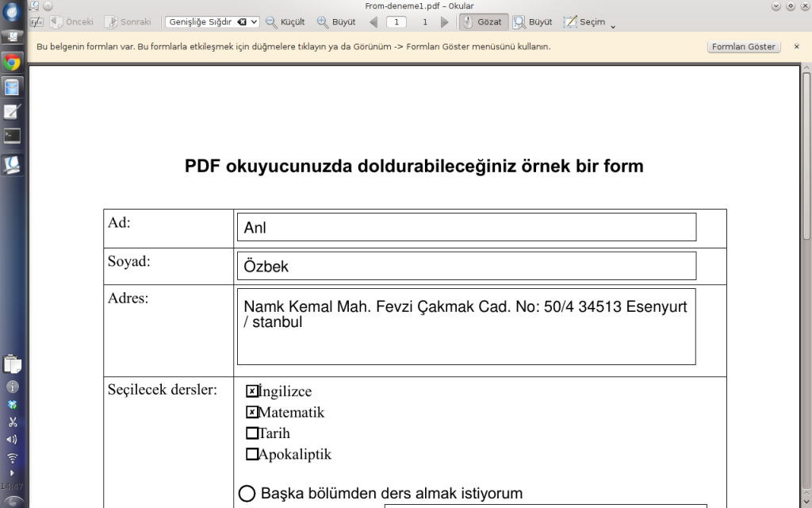812x508 pixels.
Task: Zoom in with the Büyüt button next to Küçült
Action: (x=336, y=21)
